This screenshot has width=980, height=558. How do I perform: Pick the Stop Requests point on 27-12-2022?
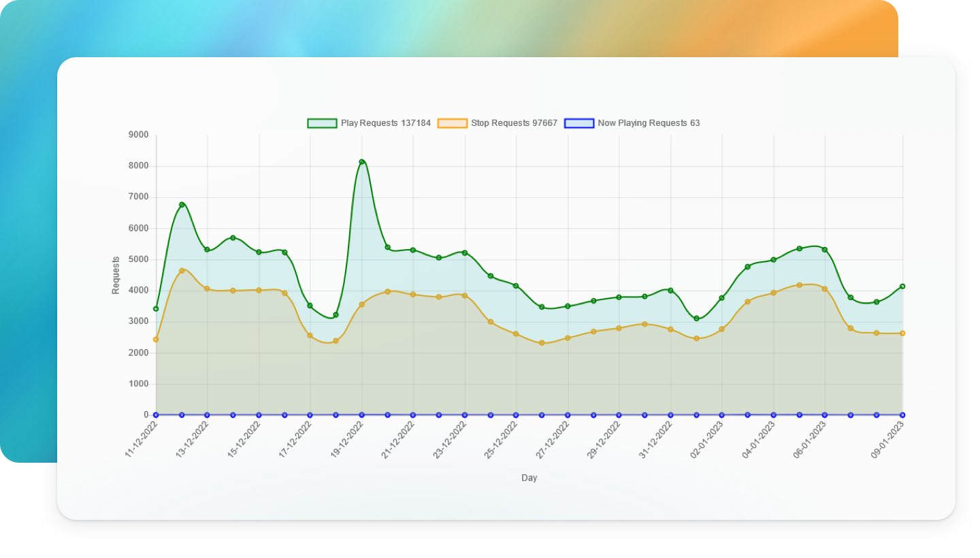click(x=568, y=338)
